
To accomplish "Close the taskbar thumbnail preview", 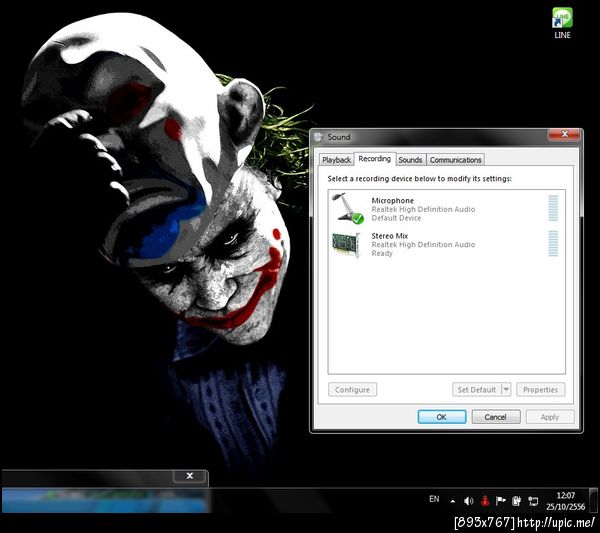I will coord(189,476).
